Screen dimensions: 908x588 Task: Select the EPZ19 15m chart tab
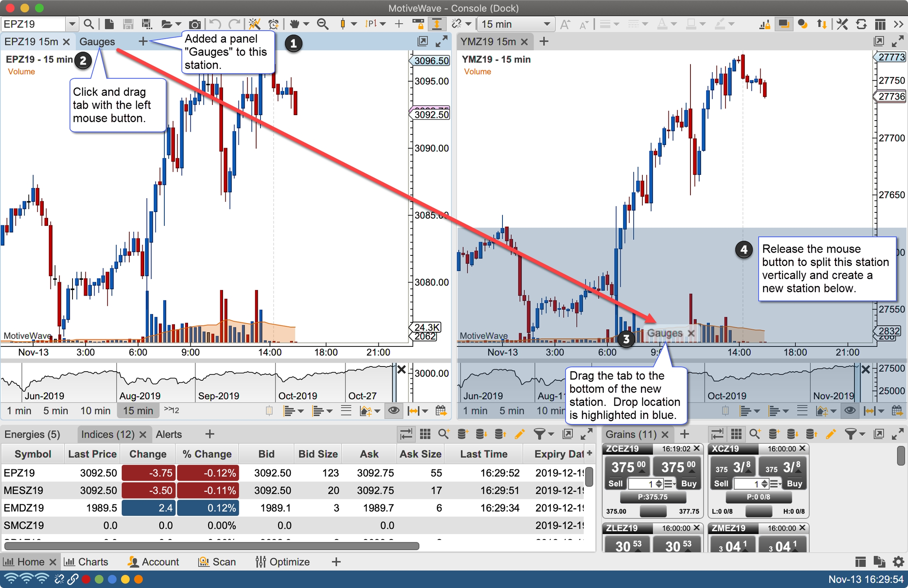[x=32, y=41]
